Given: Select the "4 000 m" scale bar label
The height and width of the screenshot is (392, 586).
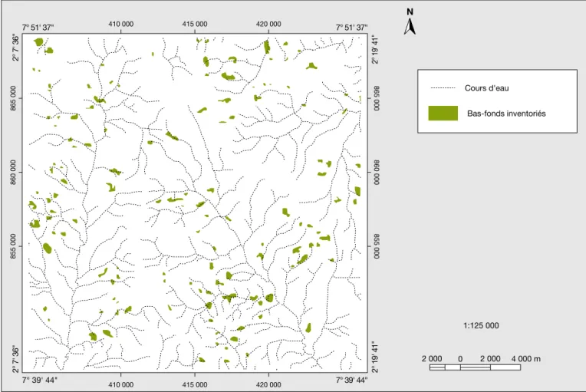Looking at the screenshot, I should pyautogui.click(x=526, y=359).
